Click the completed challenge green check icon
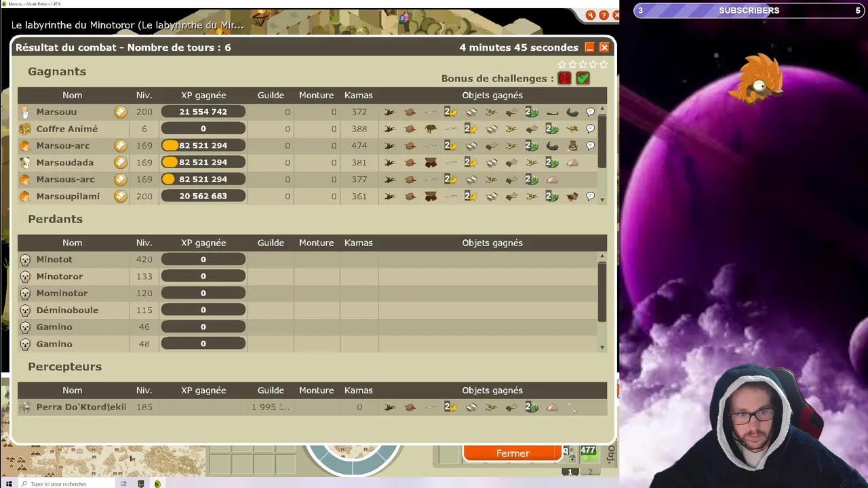Image resolution: width=868 pixels, height=488 pixels. [x=583, y=79]
